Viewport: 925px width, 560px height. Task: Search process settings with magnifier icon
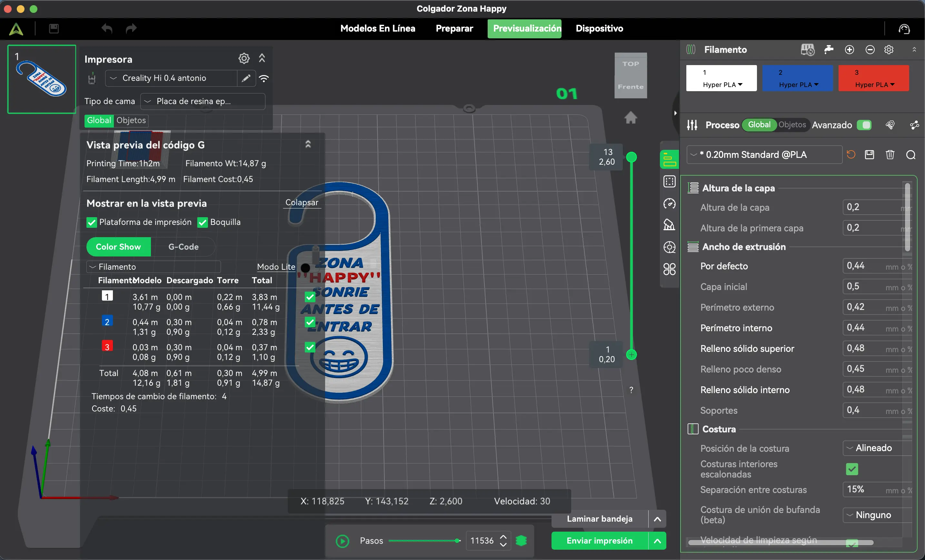click(910, 155)
